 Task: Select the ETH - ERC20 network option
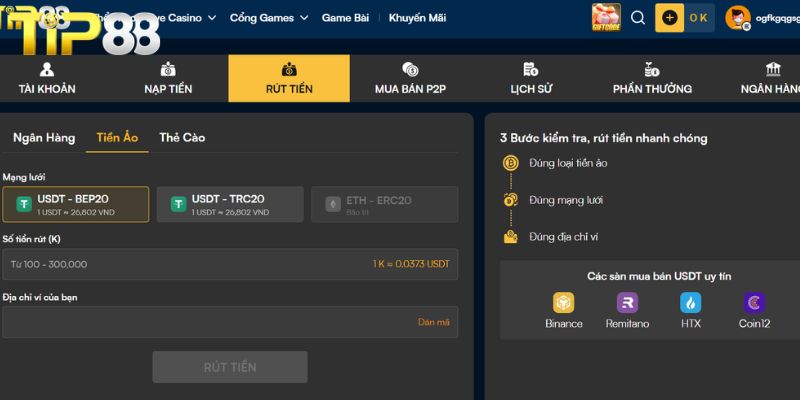point(385,204)
